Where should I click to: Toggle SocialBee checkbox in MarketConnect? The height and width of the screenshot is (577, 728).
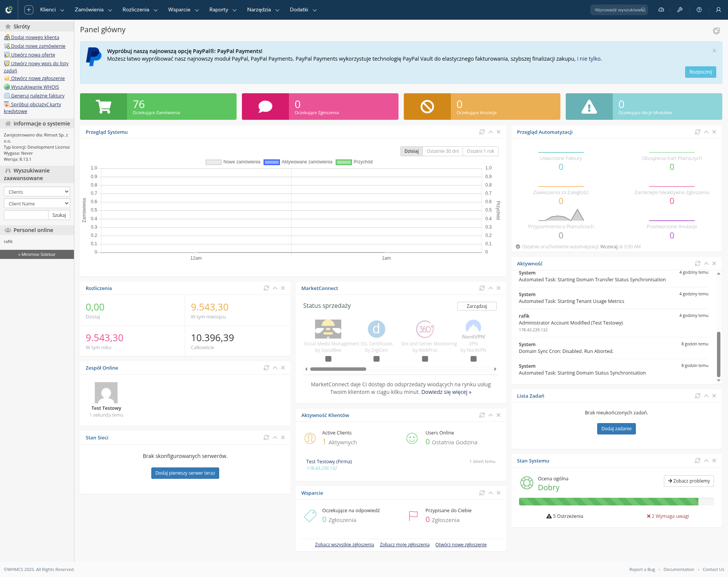coord(328,359)
